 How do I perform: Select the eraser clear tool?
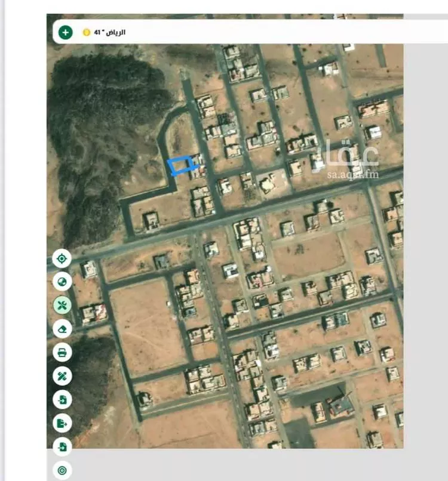pyautogui.click(x=62, y=329)
